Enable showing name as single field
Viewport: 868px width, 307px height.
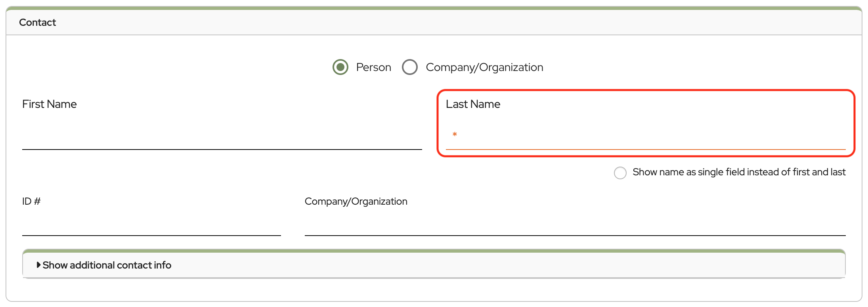click(x=620, y=173)
